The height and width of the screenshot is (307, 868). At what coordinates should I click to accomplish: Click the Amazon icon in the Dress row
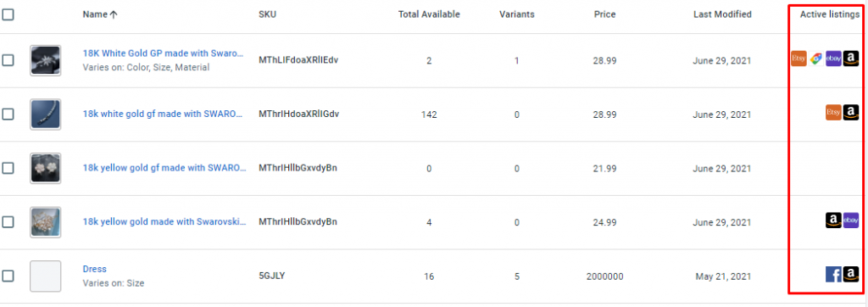tap(851, 274)
